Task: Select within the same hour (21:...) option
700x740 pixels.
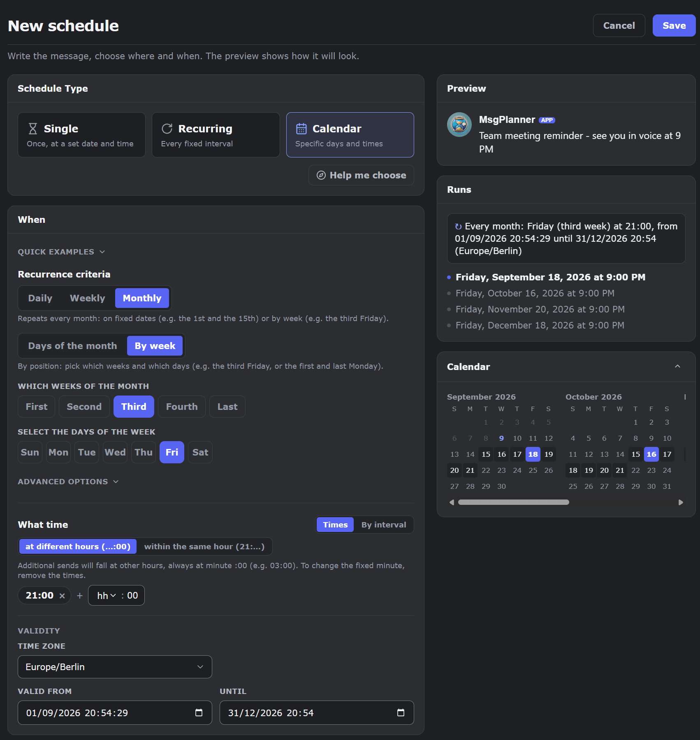Action: click(x=204, y=546)
